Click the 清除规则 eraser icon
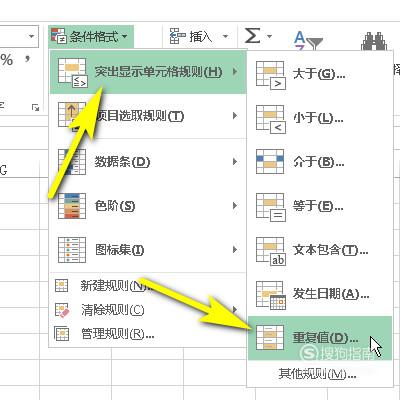 [x=62, y=310]
